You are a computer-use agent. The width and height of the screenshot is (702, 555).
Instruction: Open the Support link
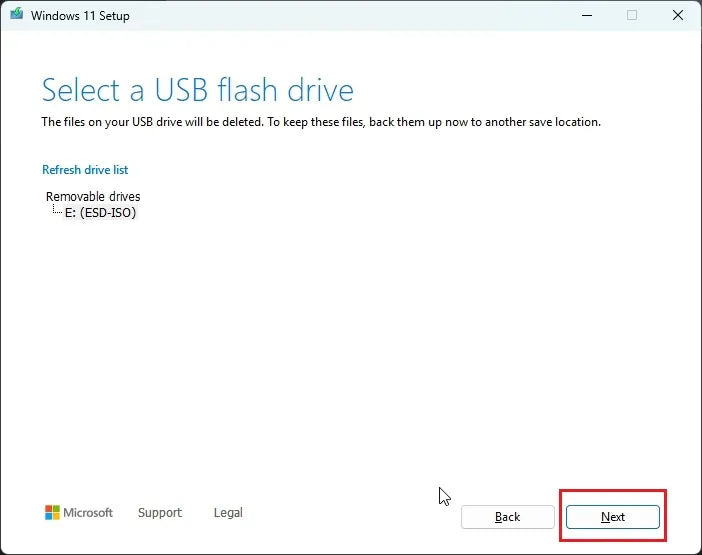coord(160,513)
